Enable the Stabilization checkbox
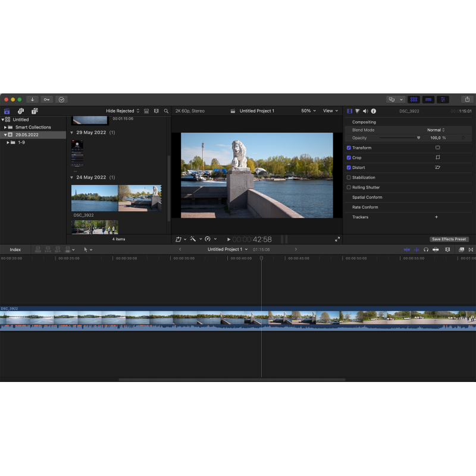Screen dimensions: 476x476 tap(349, 177)
